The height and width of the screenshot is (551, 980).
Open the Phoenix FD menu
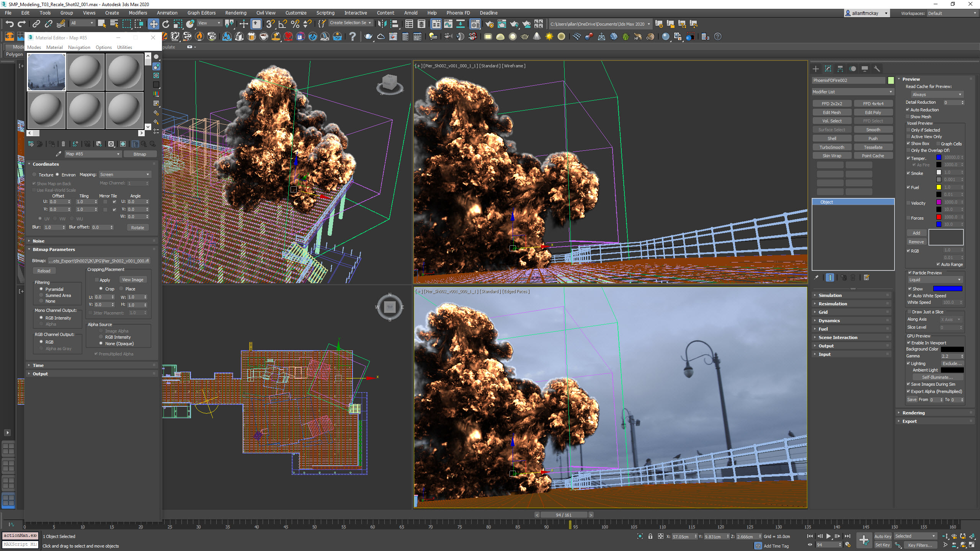point(458,13)
